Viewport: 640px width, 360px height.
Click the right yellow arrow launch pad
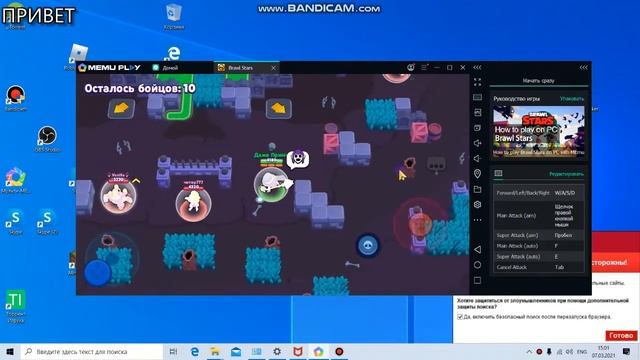tap(279, 109)
